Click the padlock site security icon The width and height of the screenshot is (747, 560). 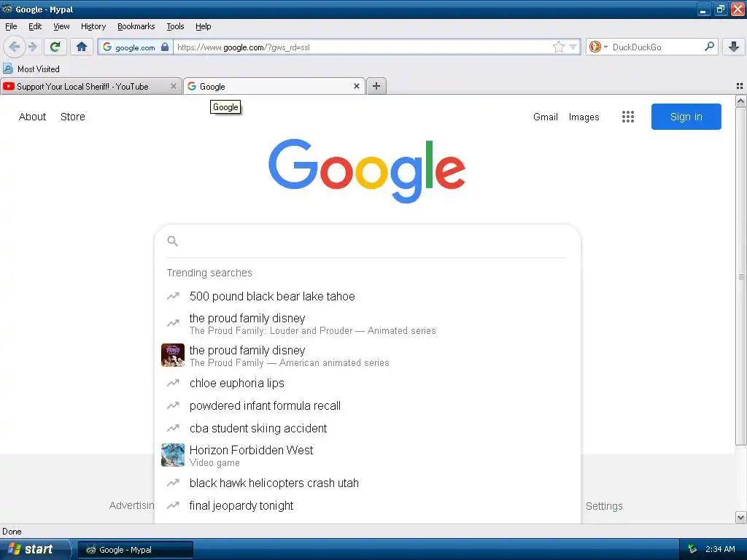(165, 47)
